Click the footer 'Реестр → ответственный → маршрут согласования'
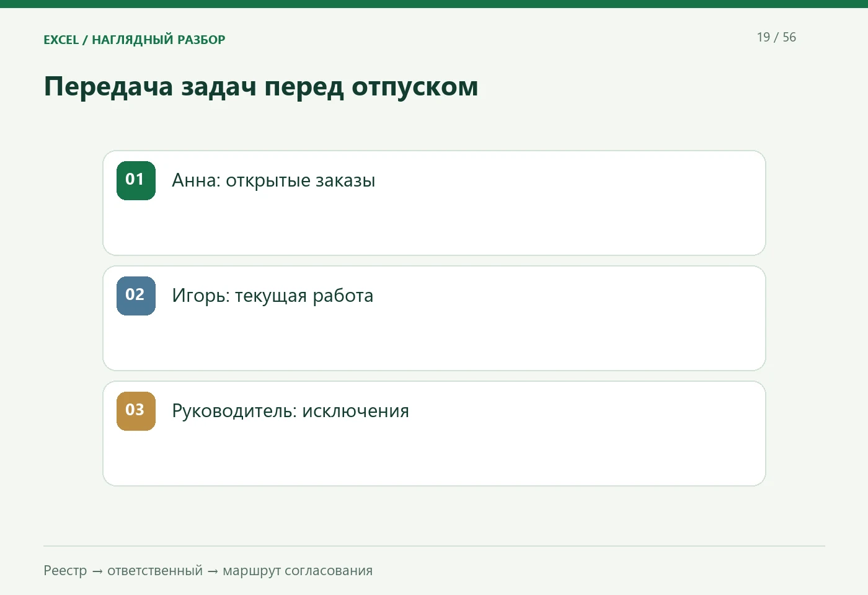Viewport: 868px width, 595px height. [208, 571]
